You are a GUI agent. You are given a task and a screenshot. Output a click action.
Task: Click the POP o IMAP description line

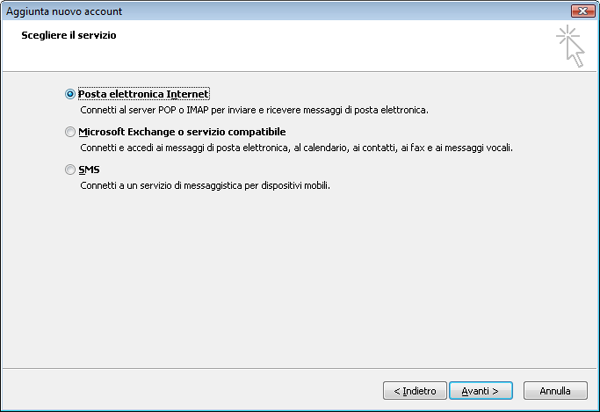[x=254, y=110]
